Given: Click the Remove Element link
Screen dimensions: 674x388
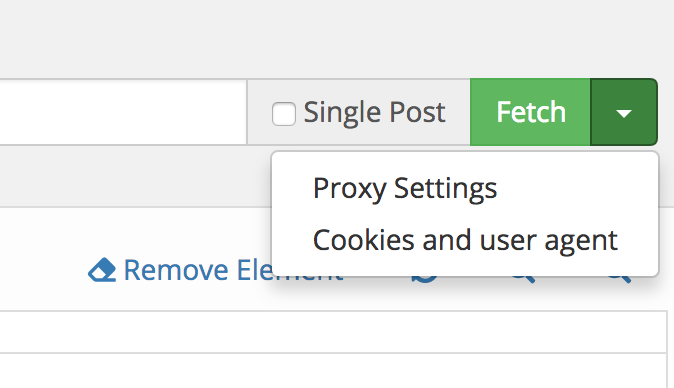Looking at the screenshot, I should coord(216,270).
